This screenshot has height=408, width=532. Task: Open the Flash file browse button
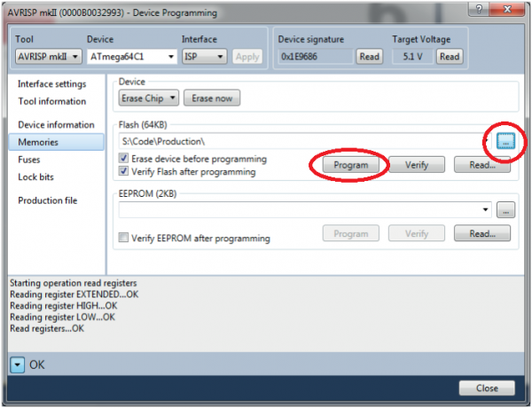(505, 141)
